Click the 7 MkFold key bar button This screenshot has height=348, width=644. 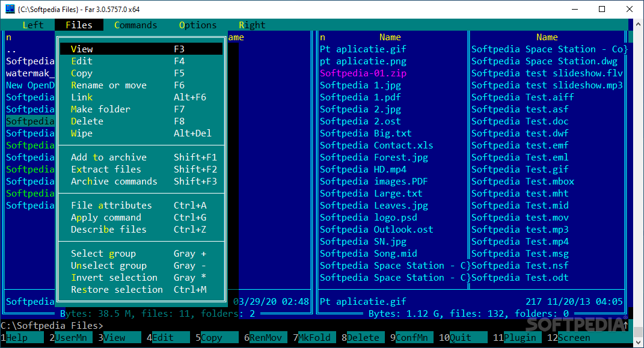pos(314,338)
